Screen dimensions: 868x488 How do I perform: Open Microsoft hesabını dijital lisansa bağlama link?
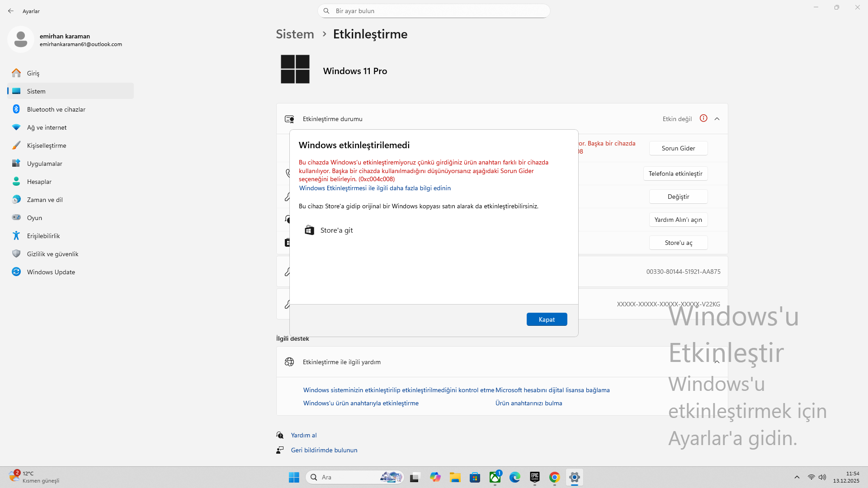click(x=552, y=390)
